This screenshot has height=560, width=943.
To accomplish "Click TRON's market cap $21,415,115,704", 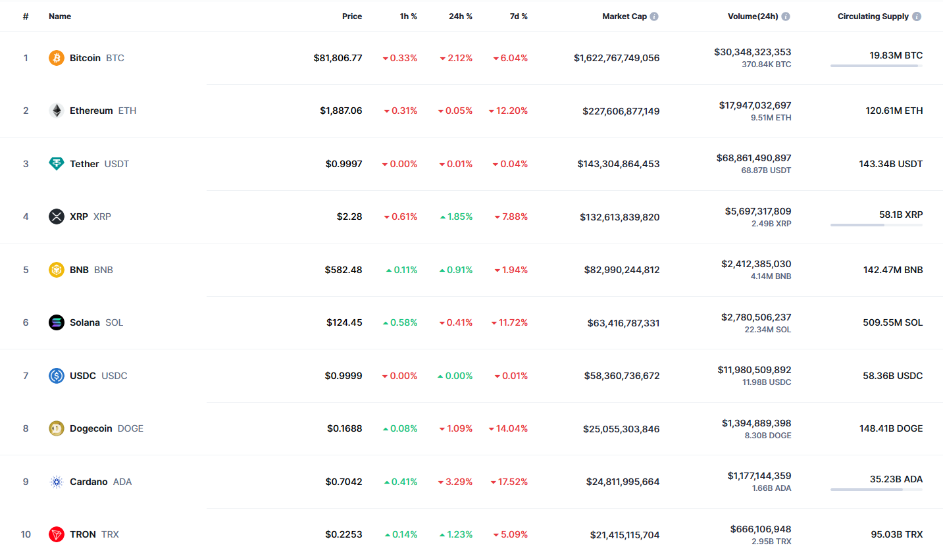I will click(x=625, y=535).
